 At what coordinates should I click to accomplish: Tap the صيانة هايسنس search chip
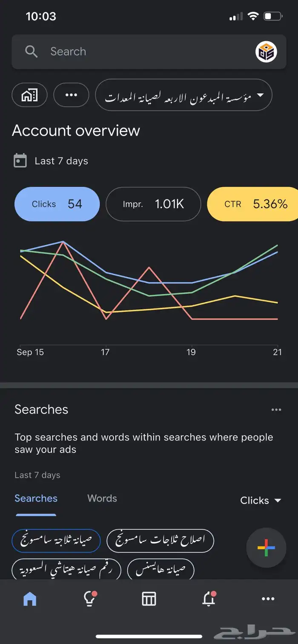[x=160, y=570]
